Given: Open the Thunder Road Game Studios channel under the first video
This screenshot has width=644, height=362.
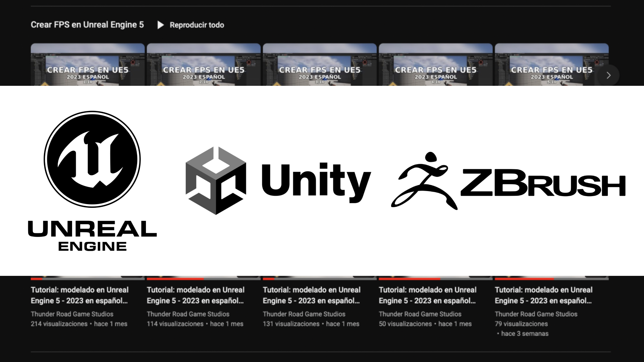Looking at the screenshot, I should 72,314.
